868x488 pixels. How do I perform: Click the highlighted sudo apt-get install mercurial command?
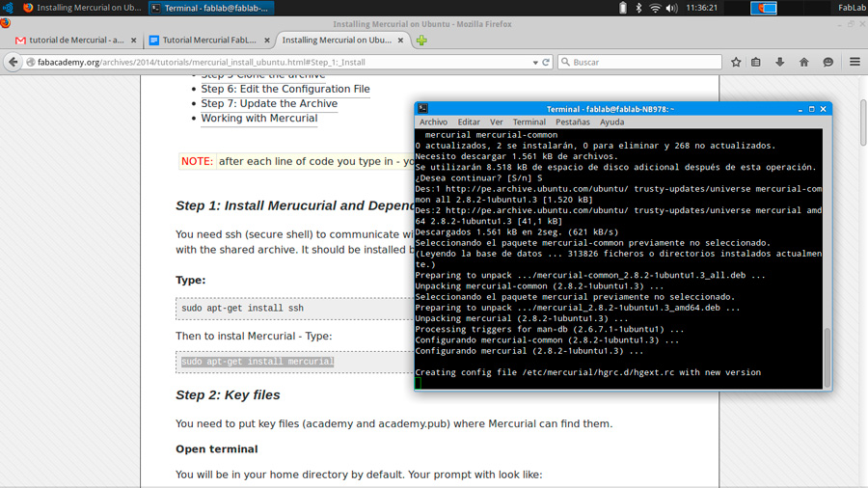(258, 362)
